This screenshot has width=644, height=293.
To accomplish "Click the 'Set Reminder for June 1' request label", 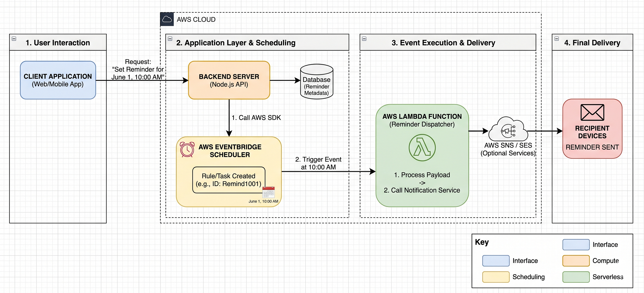I will pos(138,69).
